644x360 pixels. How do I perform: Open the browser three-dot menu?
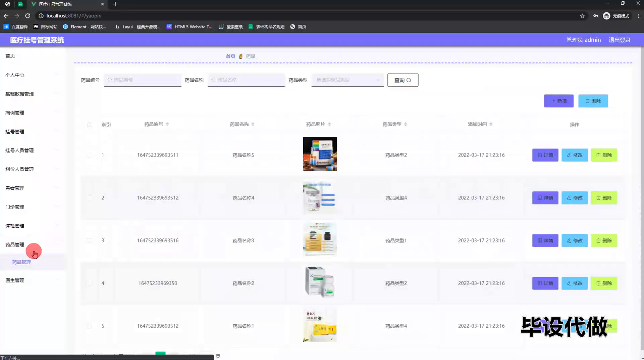coord(639,16)
